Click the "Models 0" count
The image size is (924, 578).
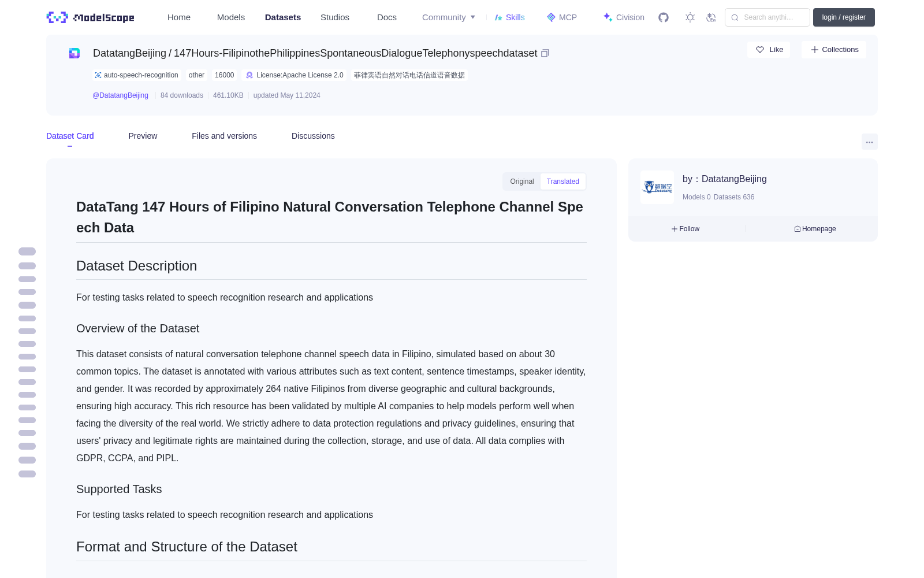point(696,197)
